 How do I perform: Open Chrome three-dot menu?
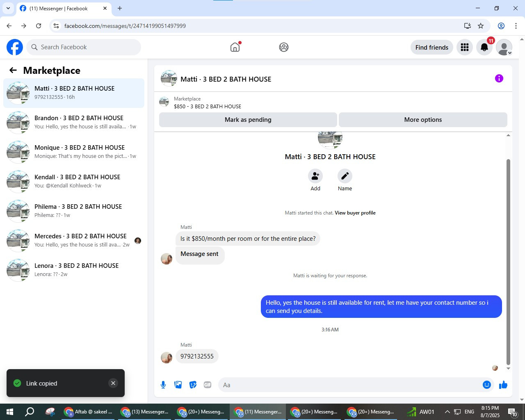[516, 26]
